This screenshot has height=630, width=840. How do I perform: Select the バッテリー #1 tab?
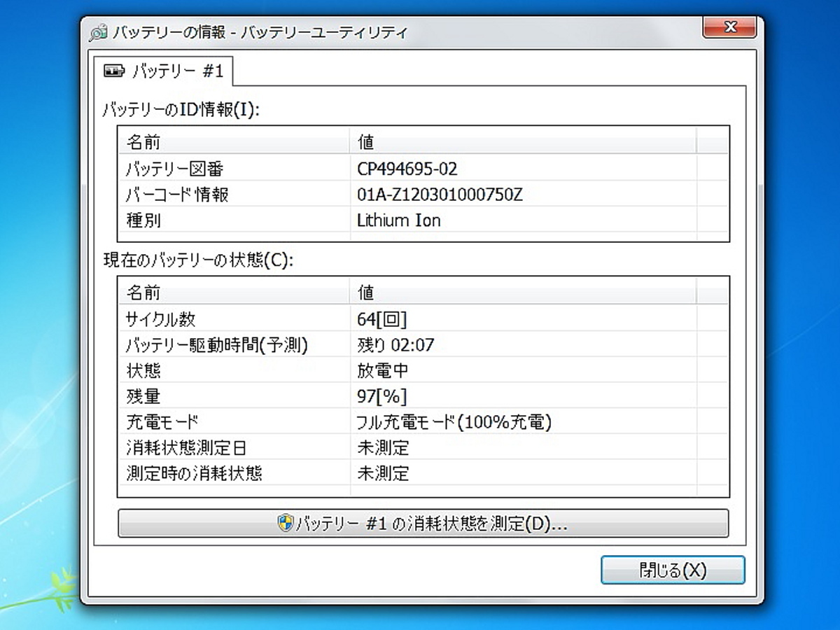163,71
